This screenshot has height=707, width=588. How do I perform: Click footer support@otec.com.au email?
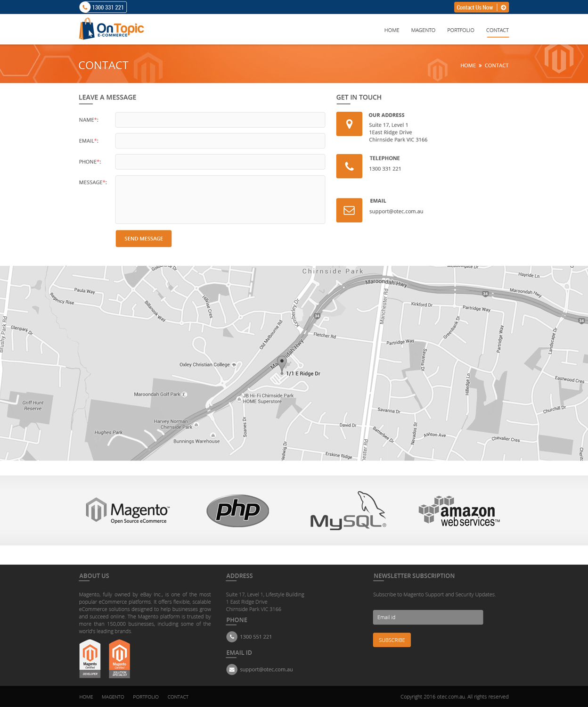(266, 669)
